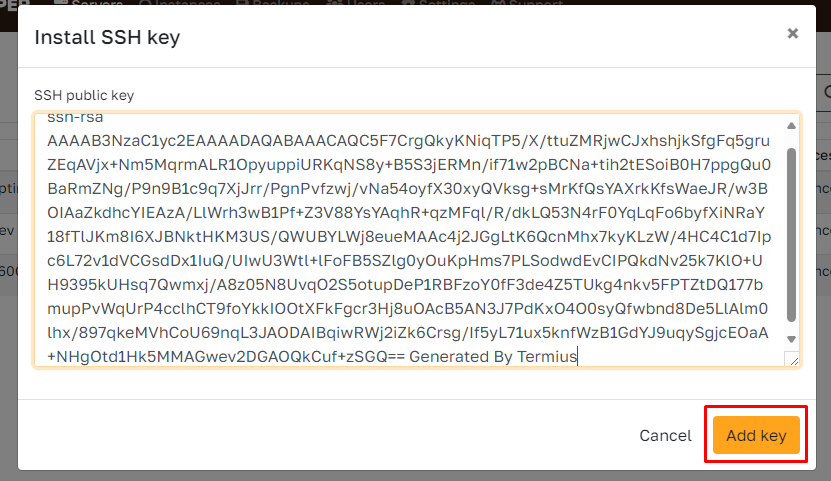
Task: Click the key textarea scroll-down arrow
Action: [791, 339]
